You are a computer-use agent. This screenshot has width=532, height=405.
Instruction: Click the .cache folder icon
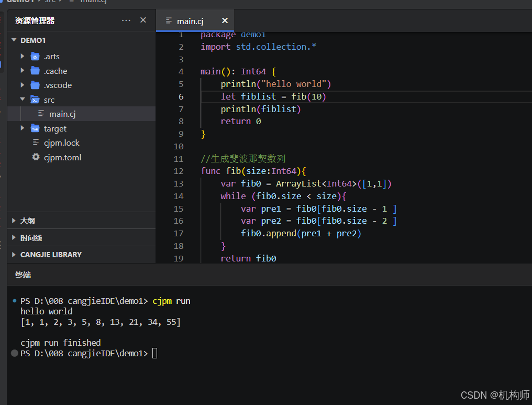pyautogui.click(x=35, y=71)
